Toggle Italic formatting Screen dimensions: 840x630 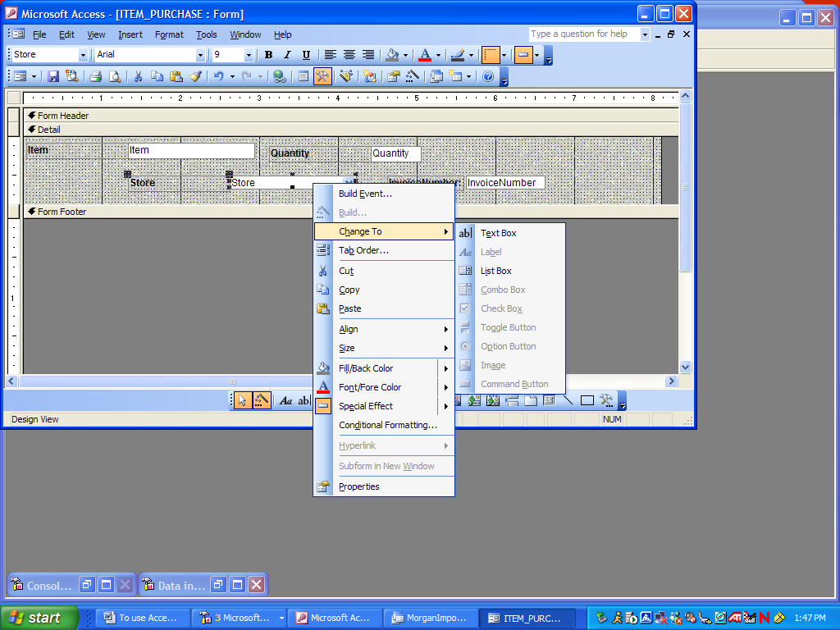tap(287, 55)
